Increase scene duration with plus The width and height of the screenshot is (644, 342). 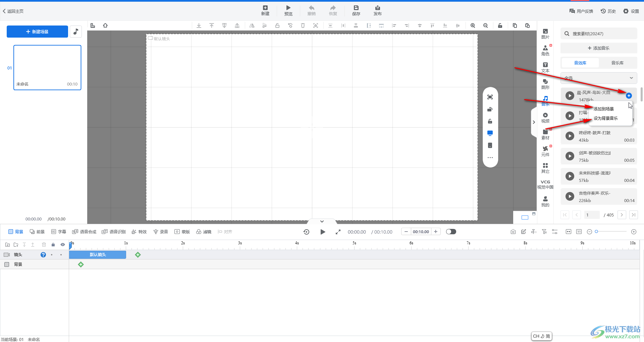[x=436, y=232]
